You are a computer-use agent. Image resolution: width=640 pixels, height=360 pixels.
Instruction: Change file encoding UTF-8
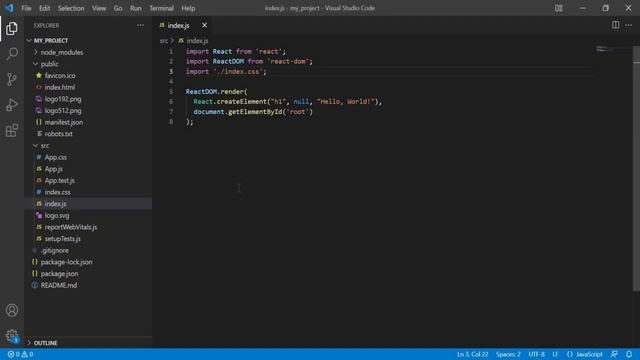click(536, 354)
